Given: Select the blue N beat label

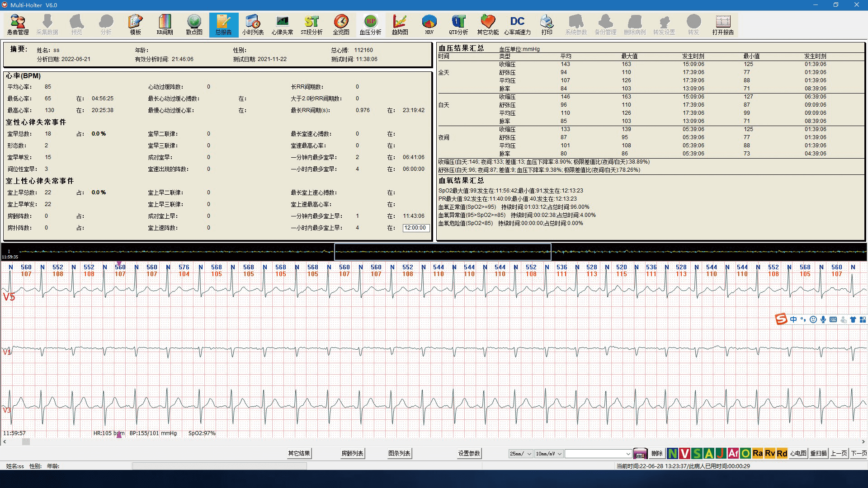Looking at the screenshot, I should click(672, 453).
